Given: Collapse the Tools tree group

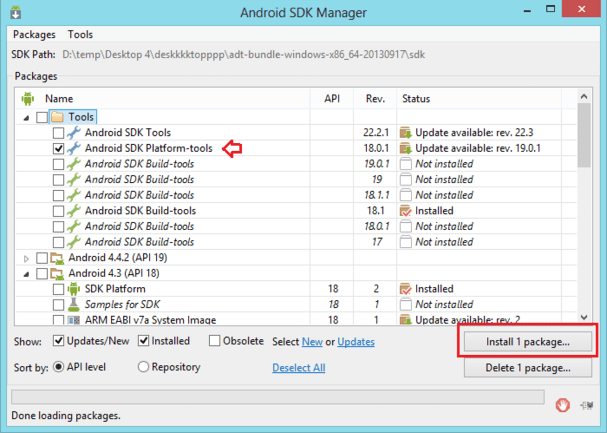Looking at the screenshot, I should pos(24,118).
